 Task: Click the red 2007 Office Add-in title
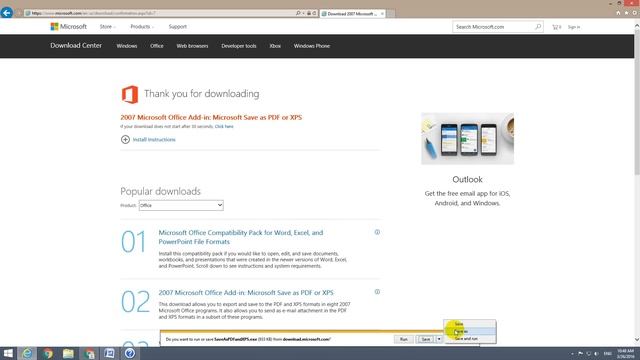click(211, 118)
